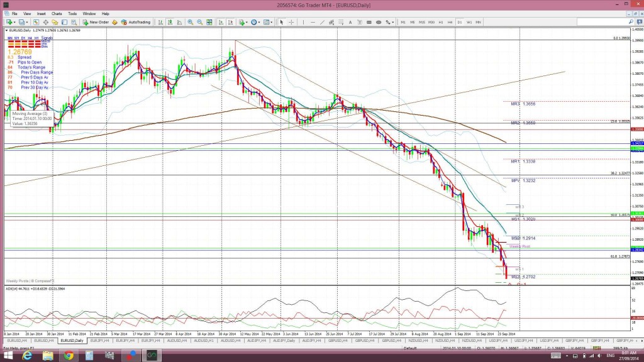Switch chart to line chart type
Viewport: 644px width, 362px height.
coord(179,22)
